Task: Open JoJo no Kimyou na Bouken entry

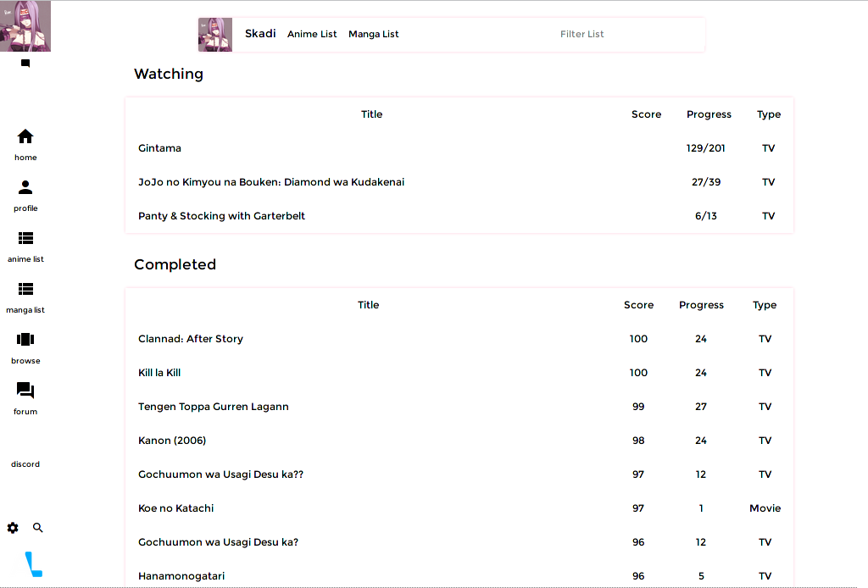Action: (271, 182)
